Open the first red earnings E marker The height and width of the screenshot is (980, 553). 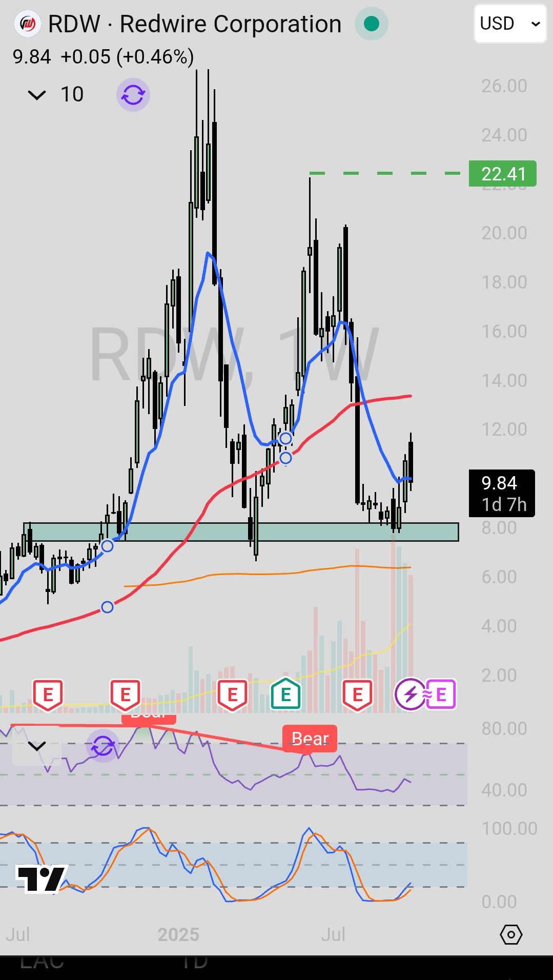pyautogui.click(x=48, y=696)
